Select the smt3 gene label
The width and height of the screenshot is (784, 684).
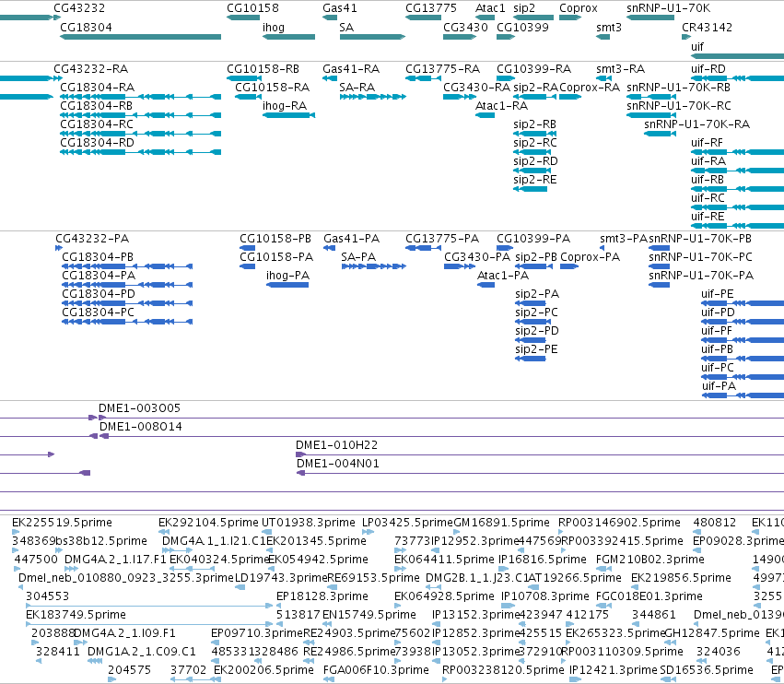(609, 27)
